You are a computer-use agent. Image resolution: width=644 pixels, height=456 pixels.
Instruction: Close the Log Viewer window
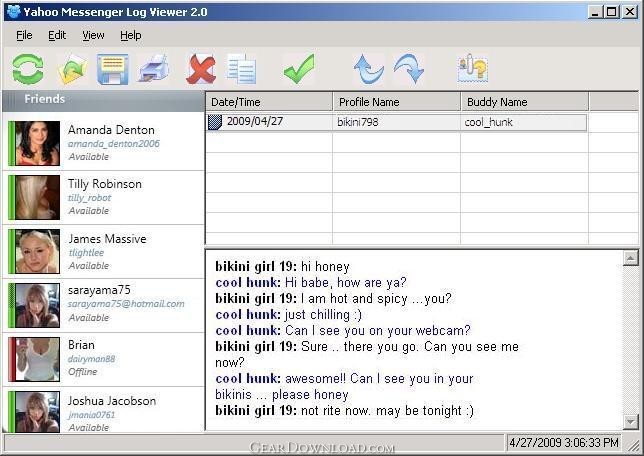tap(630, 12)
